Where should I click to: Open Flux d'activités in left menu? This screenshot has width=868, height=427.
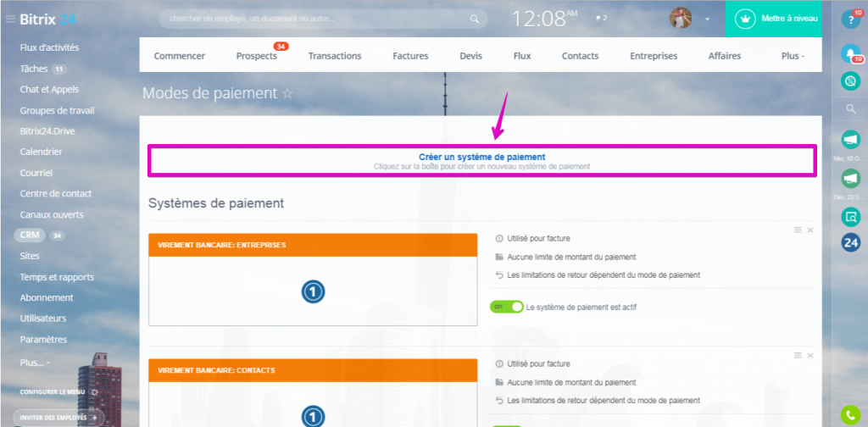pyautogui.click(x=49, y=47)
